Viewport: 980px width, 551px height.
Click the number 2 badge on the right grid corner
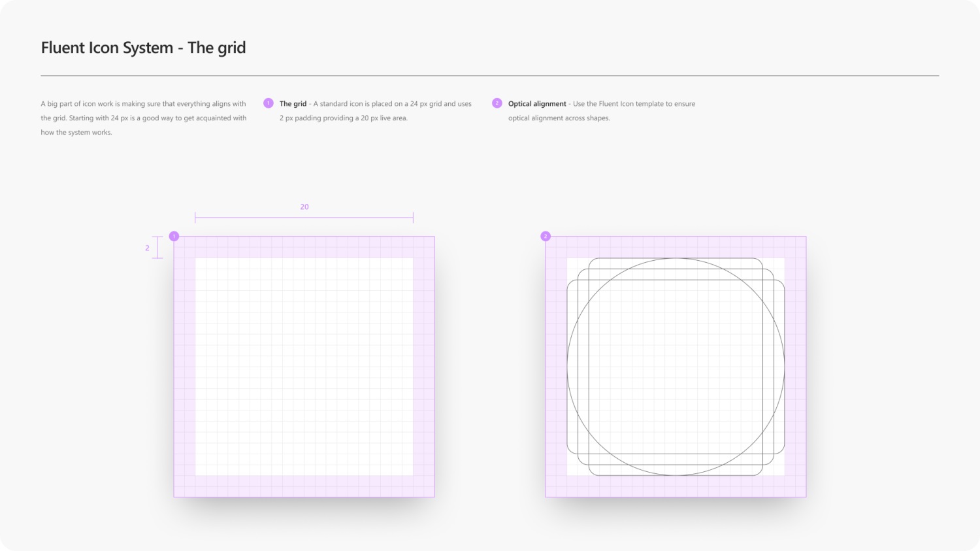(546, 236)
